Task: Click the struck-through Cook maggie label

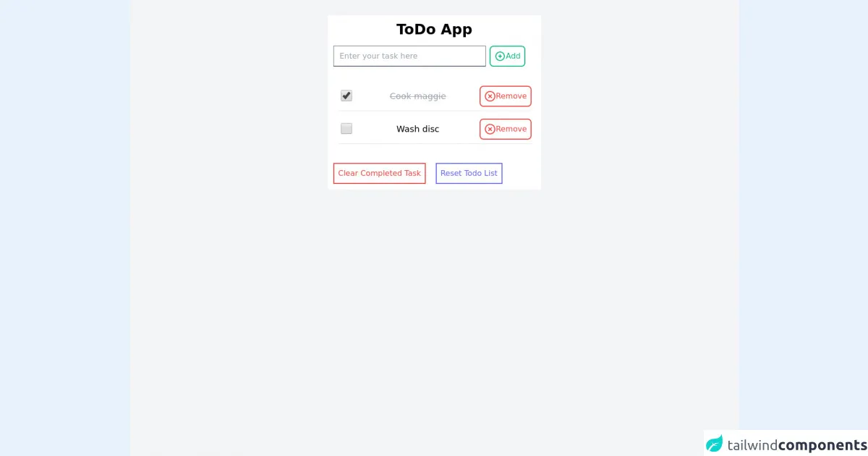Action: tap(417, 96)
